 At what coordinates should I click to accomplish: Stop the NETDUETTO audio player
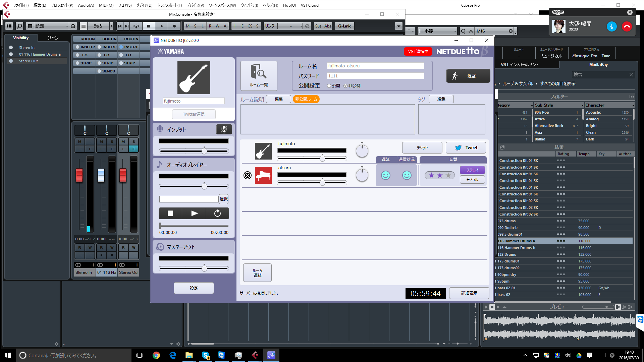pos(170,214)
